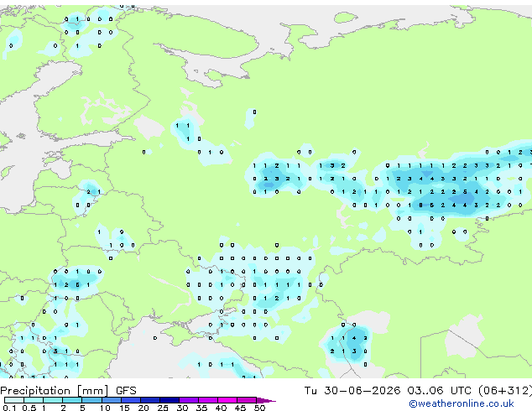Click the '35' legend scale label
The image size is (532, 411).
coord(201,408)
